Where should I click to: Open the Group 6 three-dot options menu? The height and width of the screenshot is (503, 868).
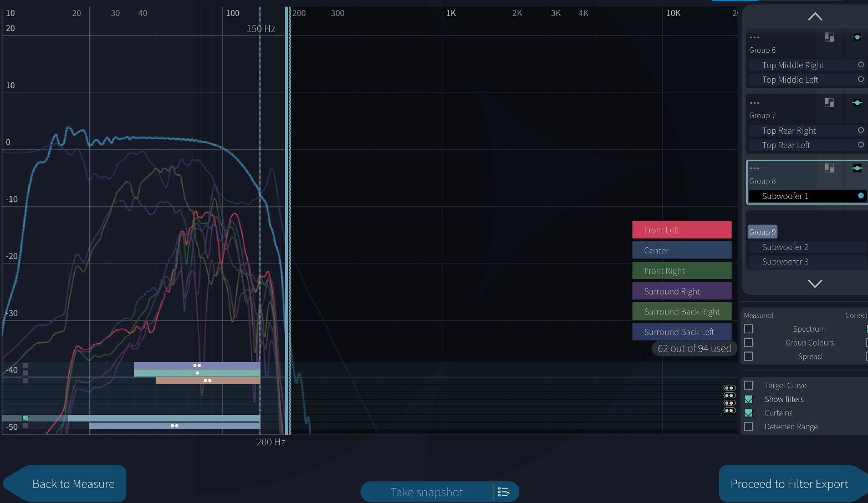[754, 37]
